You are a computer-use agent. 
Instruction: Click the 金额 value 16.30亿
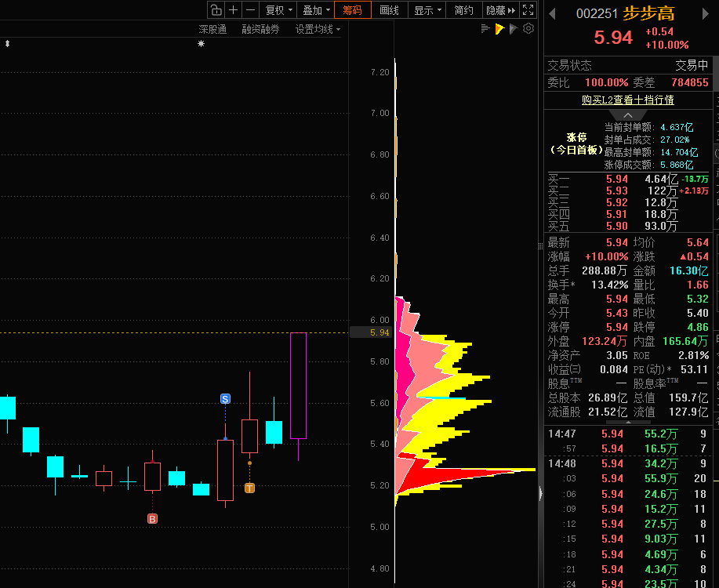coord(688,270)
